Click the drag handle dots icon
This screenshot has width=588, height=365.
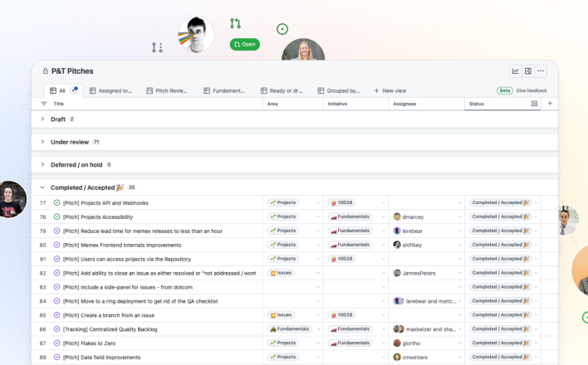pyautogui.click(x=157, y=47)
